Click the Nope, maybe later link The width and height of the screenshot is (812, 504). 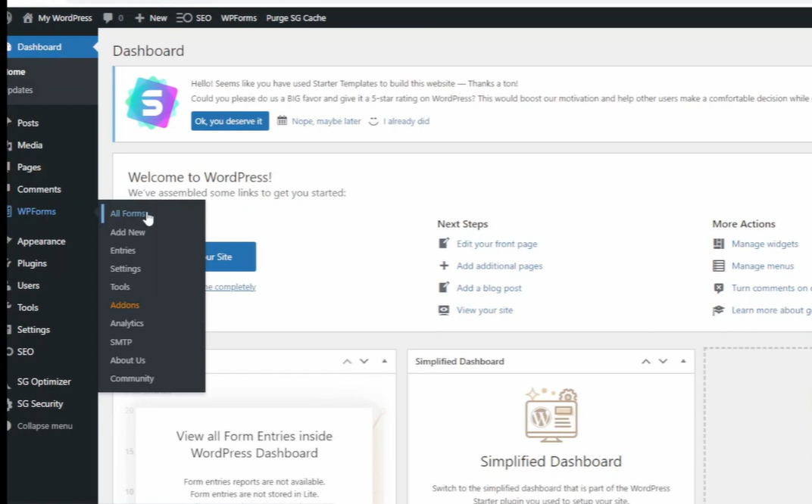point(326,121)
